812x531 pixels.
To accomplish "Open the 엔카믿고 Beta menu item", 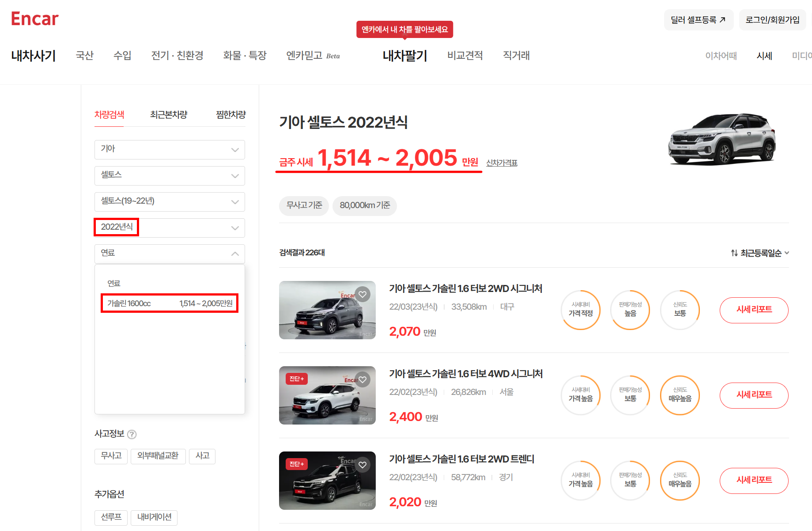I will (x=313, y=56).
